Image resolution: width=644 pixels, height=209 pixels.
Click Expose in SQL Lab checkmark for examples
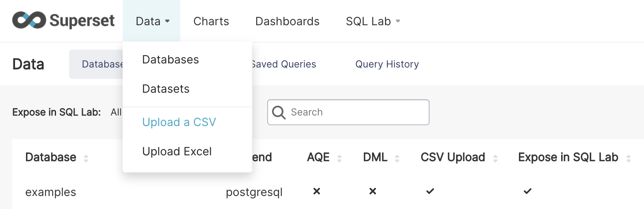[x=527, y=191]
